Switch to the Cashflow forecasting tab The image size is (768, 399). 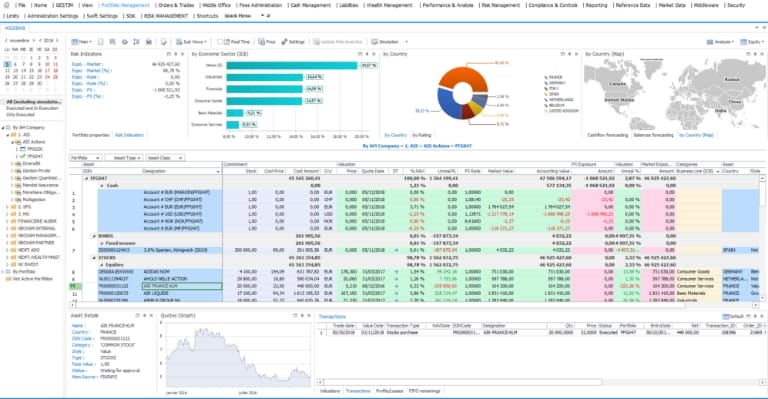pyautogui.click(x=607, y=135)
